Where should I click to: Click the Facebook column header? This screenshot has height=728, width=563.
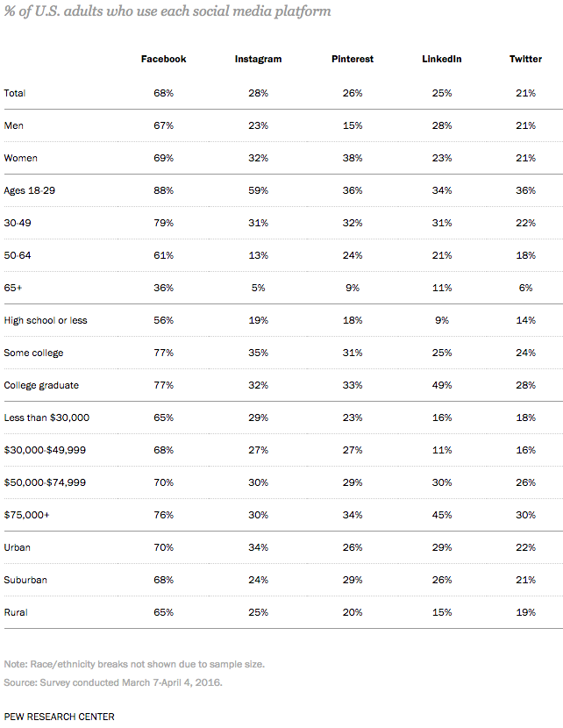point(163,59)
